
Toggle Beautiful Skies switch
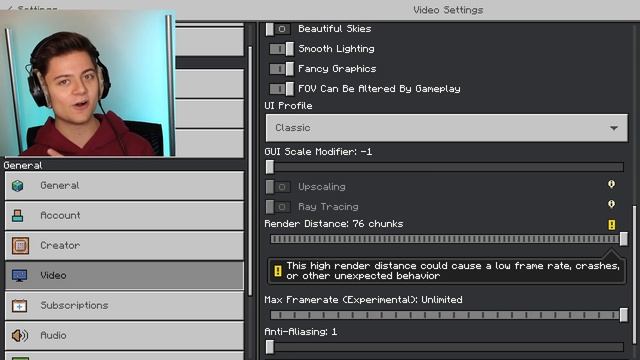click(x=278, y=29)
